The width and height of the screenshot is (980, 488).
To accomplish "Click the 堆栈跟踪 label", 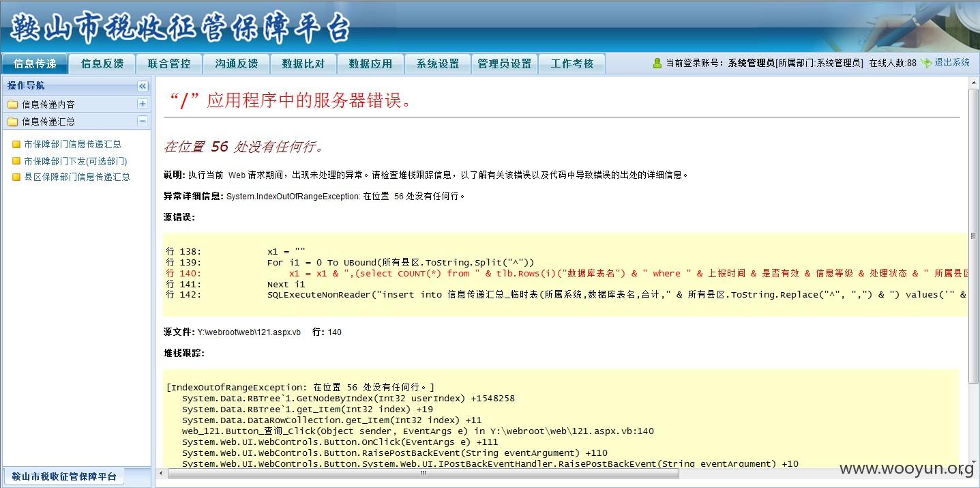I will (184, 353).
